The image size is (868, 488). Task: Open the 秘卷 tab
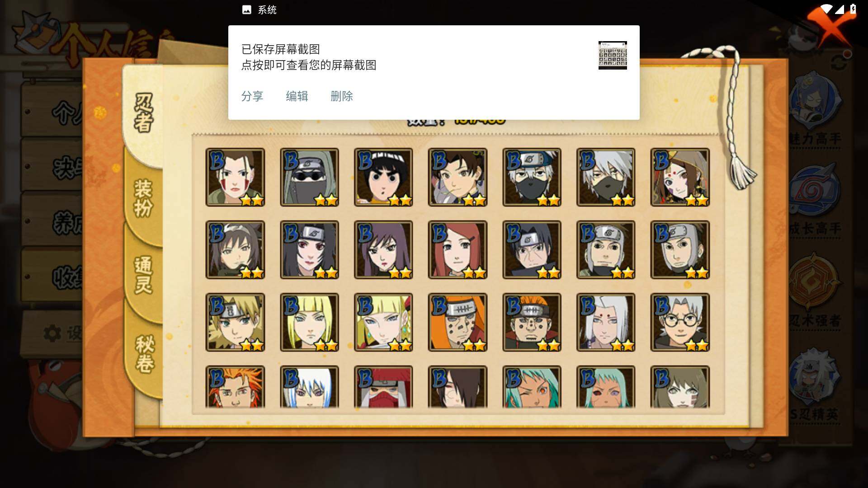point(145,353)
